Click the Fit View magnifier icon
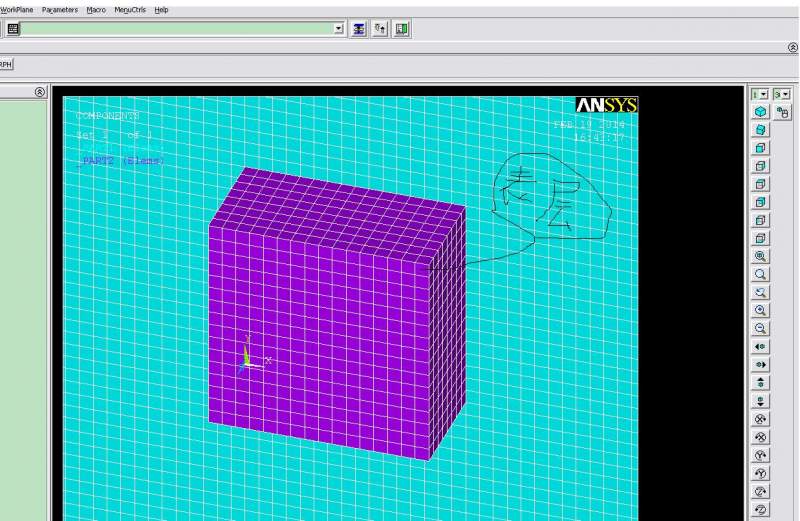Image resolution: width=800 pixels, height=521 pixels. (x=760, y=256)
